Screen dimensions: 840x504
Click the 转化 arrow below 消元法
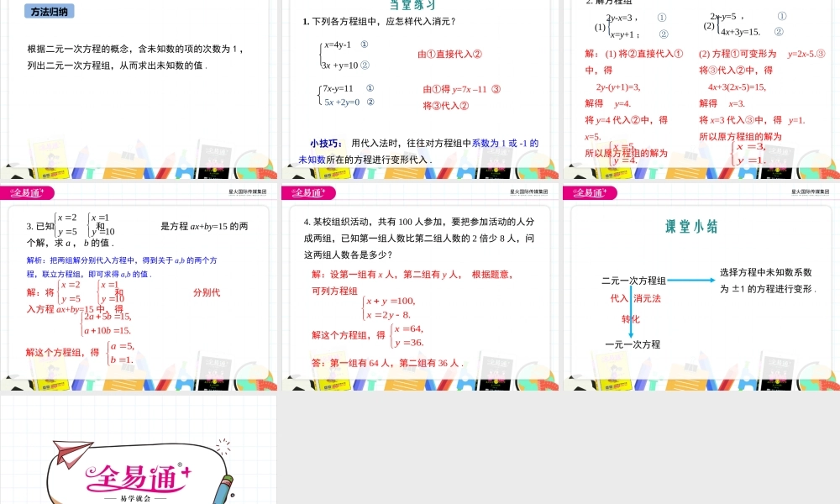click(631, 312)
